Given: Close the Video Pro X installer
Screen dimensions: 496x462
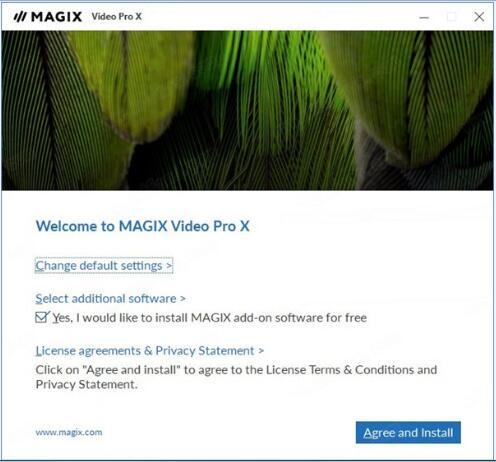Looking at the screenshot, I should [479, 17].
